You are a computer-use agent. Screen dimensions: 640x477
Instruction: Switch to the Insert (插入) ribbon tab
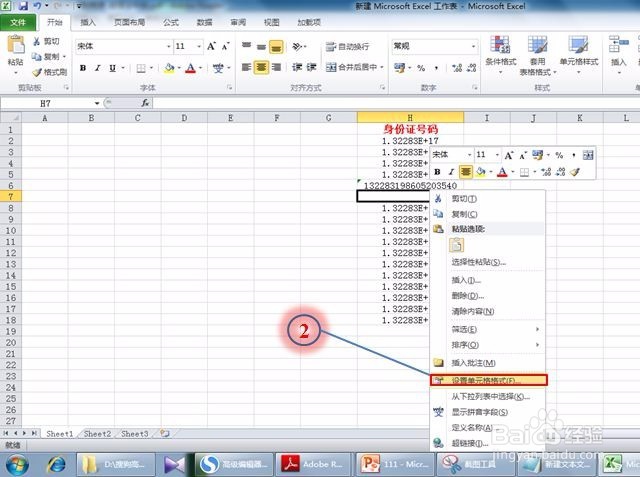click(x=88, y=22)
